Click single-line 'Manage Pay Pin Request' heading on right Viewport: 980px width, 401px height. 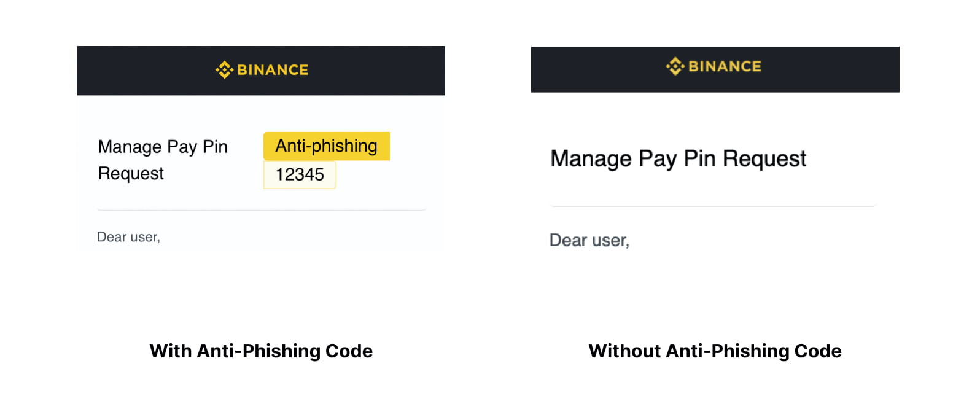tap(678, 159)
